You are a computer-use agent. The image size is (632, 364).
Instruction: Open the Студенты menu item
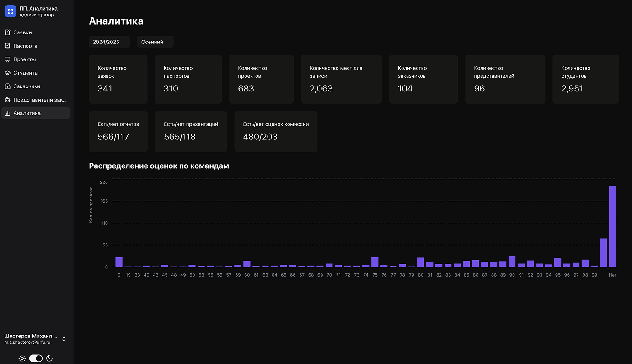coord(26,73)
